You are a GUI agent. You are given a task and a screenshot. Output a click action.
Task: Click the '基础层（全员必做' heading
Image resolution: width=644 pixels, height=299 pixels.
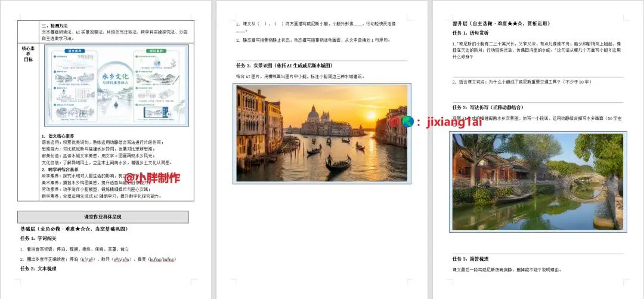(74, 229)
